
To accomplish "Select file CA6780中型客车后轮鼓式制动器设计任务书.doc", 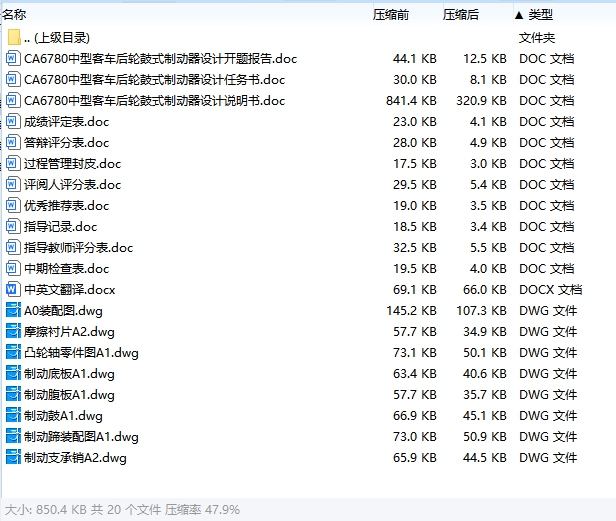I will coord(154,80).
